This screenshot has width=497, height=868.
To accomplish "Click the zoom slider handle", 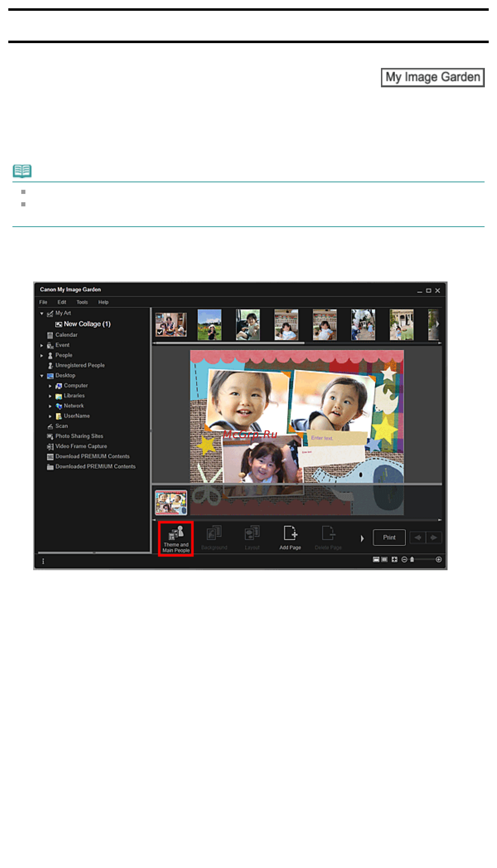I will 412,559.
